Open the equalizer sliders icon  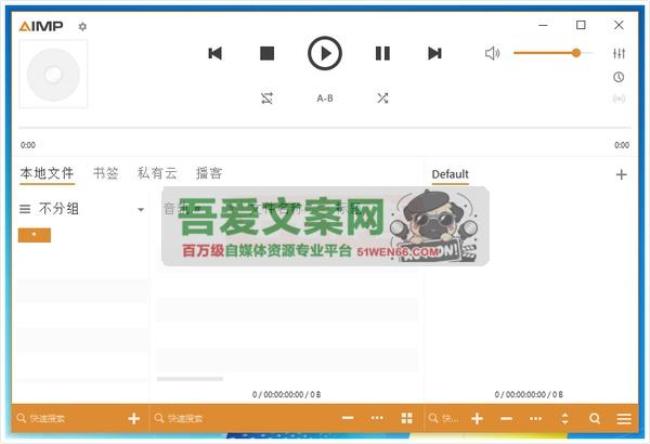(x=619, y=53)
